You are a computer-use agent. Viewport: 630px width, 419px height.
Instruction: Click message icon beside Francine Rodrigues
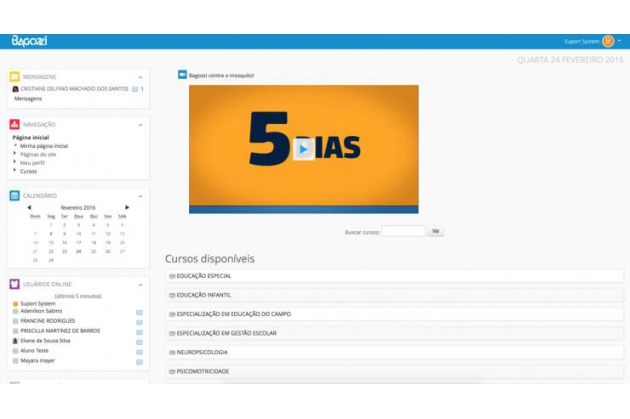pos(139,321)
